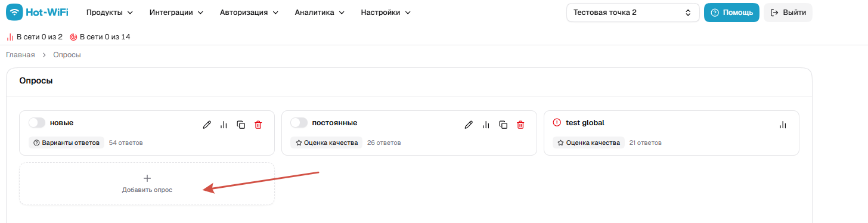
Task: Duplicate the "постоянные" survey
Action: (503, 125)
